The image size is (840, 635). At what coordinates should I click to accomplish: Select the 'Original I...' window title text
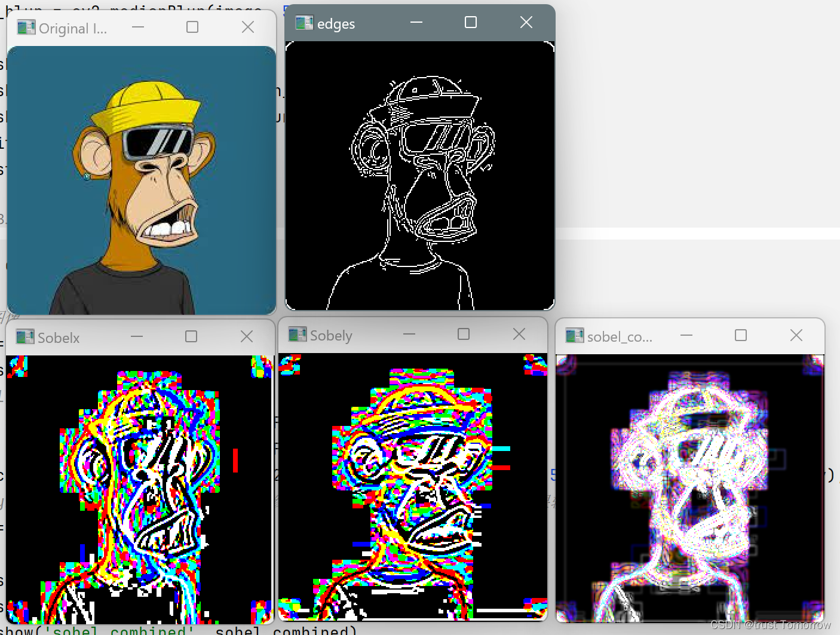tap(73, 29)
